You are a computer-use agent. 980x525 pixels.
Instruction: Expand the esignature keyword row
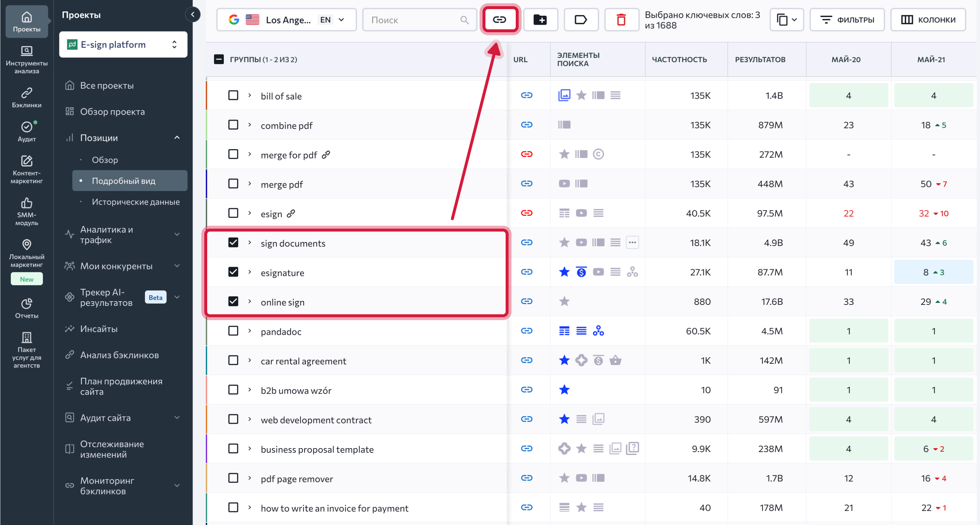coord(250,272)
